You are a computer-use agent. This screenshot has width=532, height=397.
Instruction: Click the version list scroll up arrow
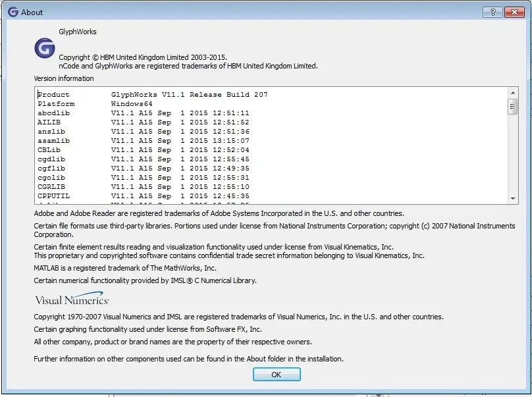pyautogui.click(x=513, y=93)
